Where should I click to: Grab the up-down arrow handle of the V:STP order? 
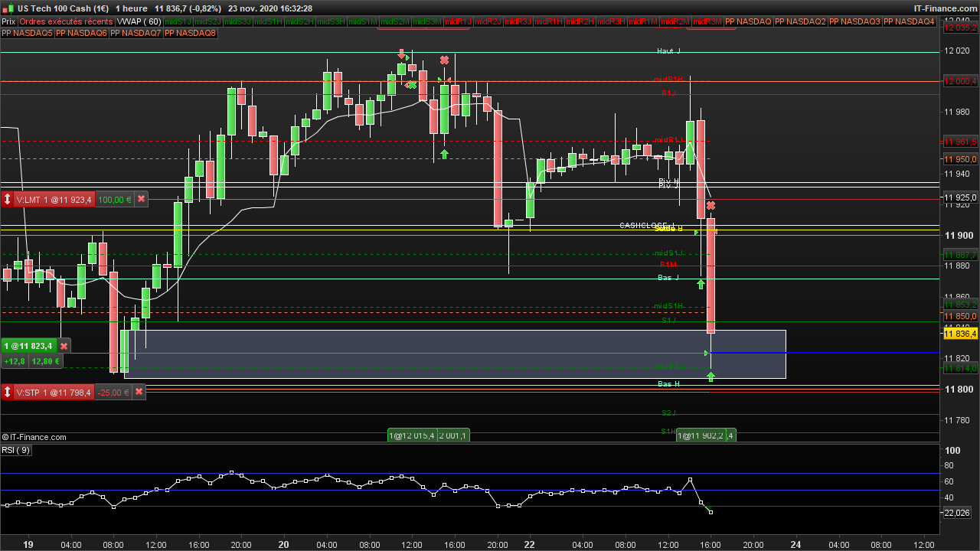tap(8, 393)
